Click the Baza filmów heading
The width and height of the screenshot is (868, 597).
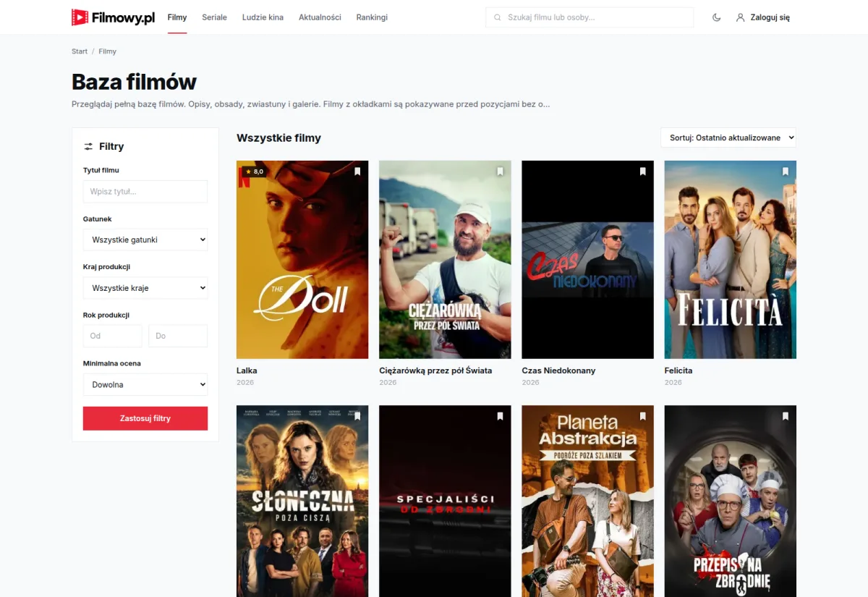click(134, 82)
